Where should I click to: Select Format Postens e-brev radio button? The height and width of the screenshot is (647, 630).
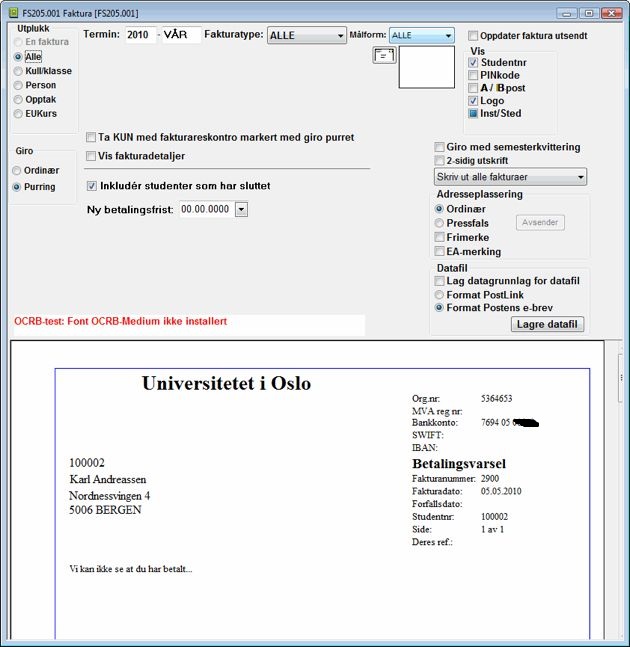point(439,308)
